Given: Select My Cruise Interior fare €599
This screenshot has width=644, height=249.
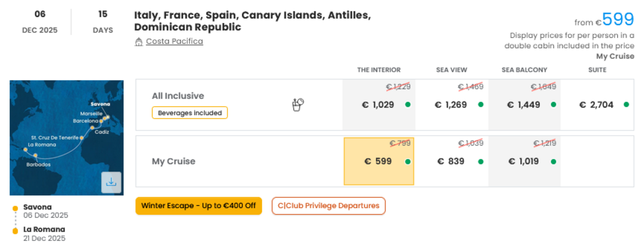Looking at the screenshot, I should (379, 161).
